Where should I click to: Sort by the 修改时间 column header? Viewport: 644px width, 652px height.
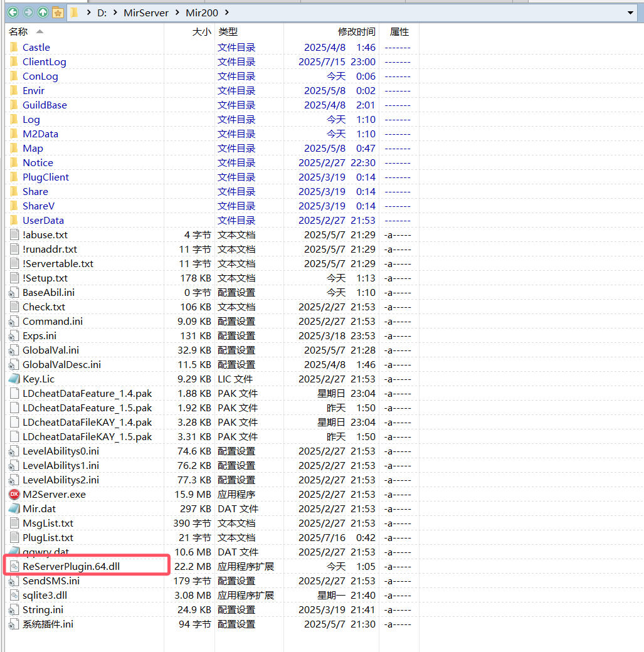pos(356,31)
